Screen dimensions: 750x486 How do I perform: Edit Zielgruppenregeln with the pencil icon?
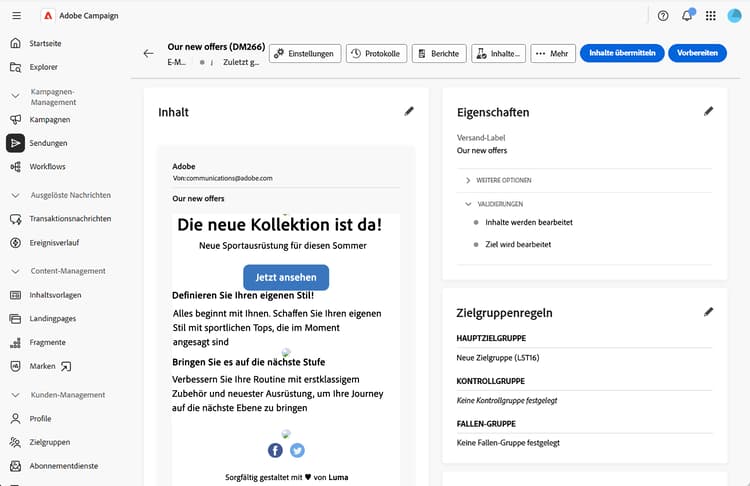click(x=708, y=312)
